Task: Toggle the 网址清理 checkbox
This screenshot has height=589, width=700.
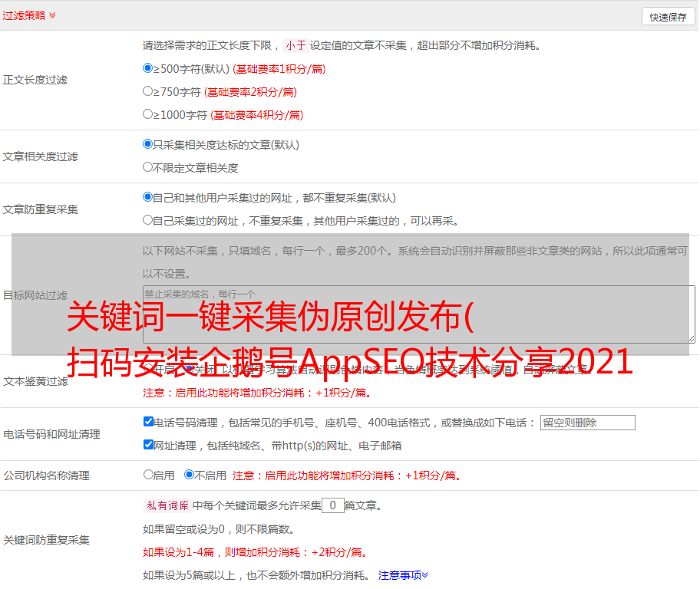Action: 148,444
